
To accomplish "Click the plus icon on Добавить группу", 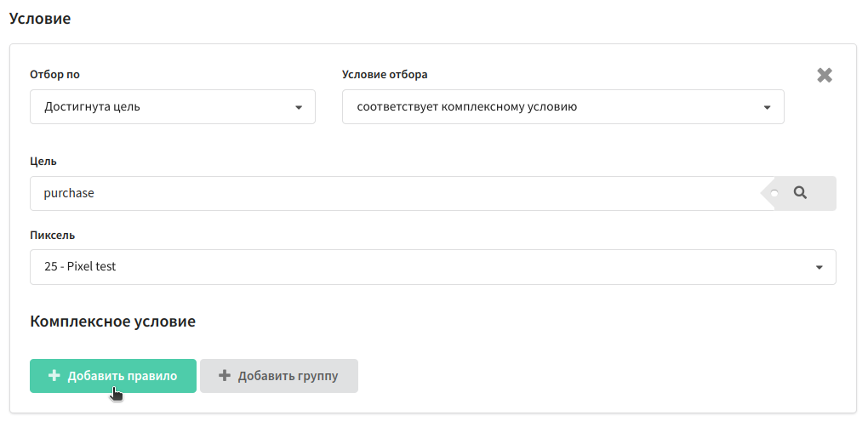I will click(x=224, y=375).
